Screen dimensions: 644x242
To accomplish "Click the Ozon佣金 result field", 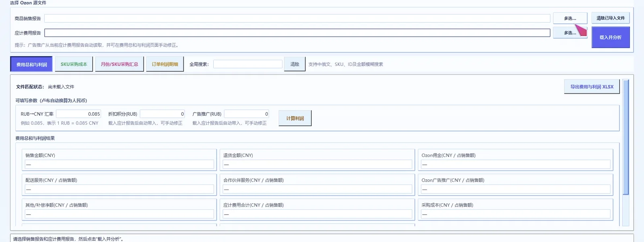I will coord(515,165).
